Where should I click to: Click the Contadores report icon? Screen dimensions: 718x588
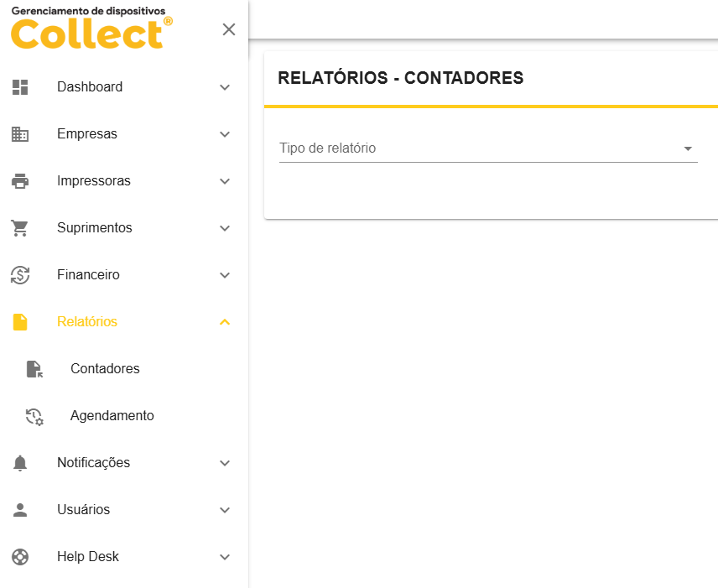tap(34, 369)
